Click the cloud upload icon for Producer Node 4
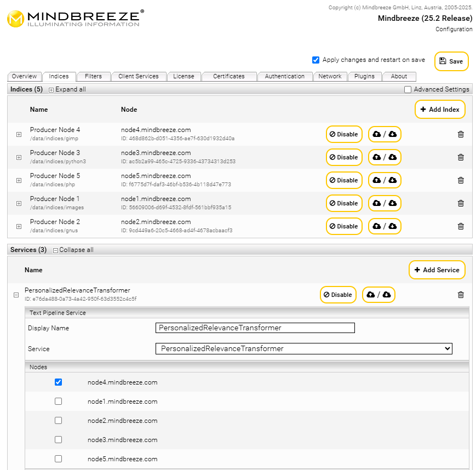Image resolution: width=476 pixels, height=470 pixels. (377, 134)
